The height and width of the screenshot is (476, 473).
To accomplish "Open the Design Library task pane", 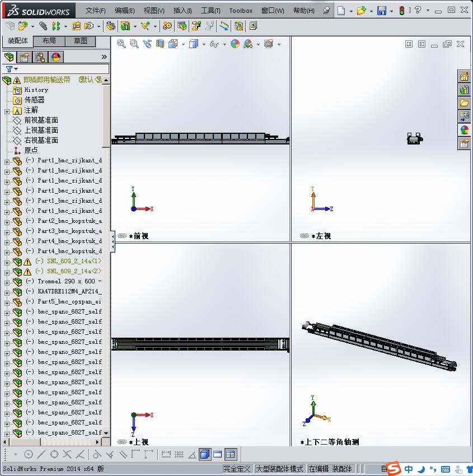I will point(464,90).
